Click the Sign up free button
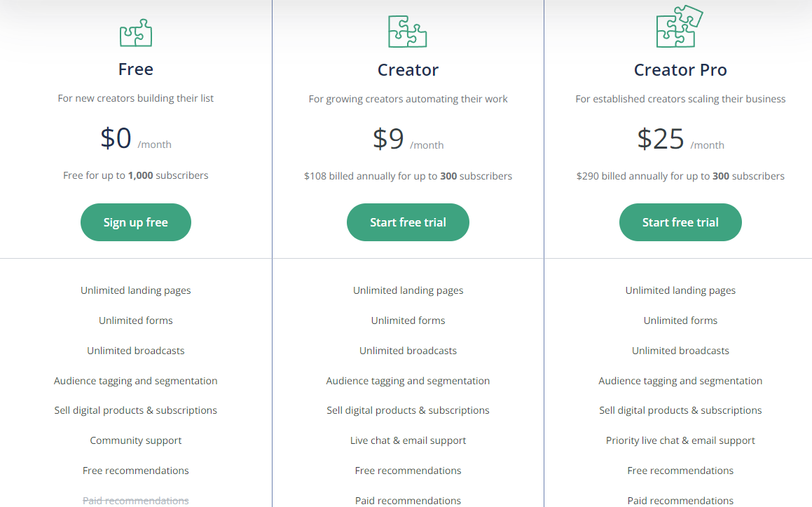 [x=136, y=222]
